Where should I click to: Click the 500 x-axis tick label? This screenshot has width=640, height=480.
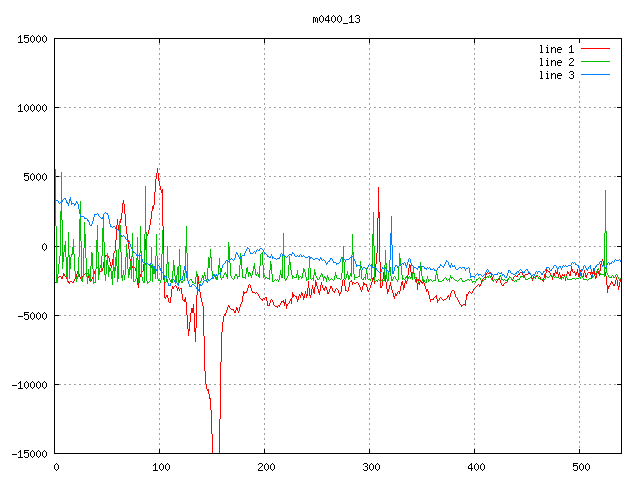[580, 467]
